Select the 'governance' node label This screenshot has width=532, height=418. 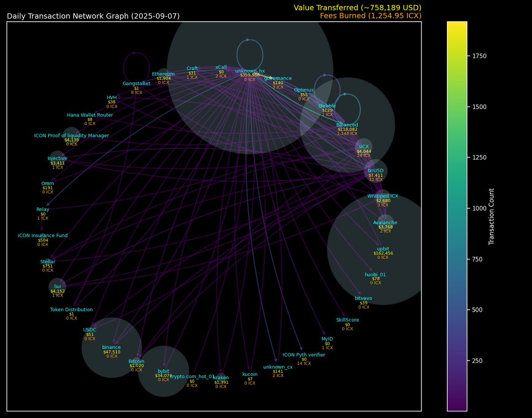[x=278, y=78]
